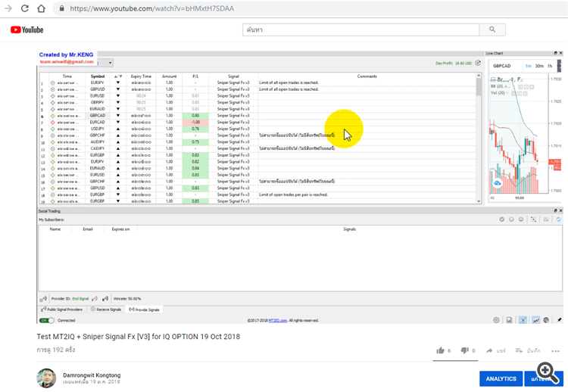Sort by the up/down direction column header
This screenshot has height=392, width=568.
118,76
